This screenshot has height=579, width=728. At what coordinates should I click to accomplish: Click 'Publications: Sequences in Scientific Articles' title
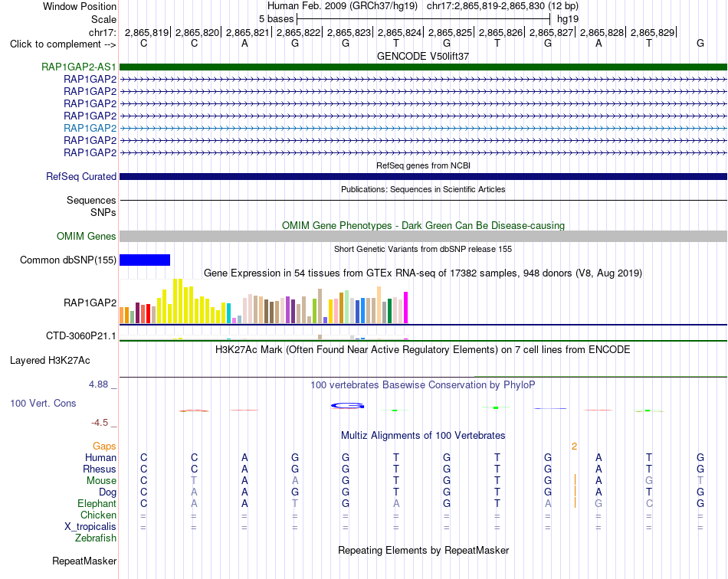(x=423, y=189)
